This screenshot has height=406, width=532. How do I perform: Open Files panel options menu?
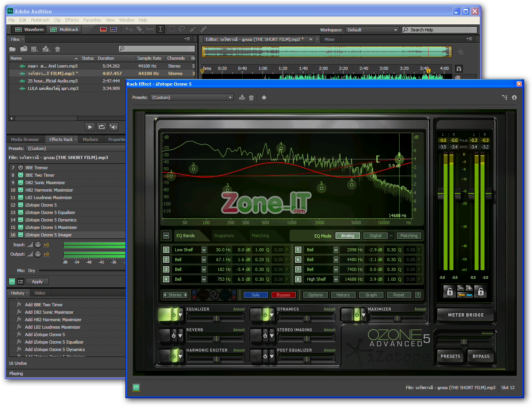187,39
